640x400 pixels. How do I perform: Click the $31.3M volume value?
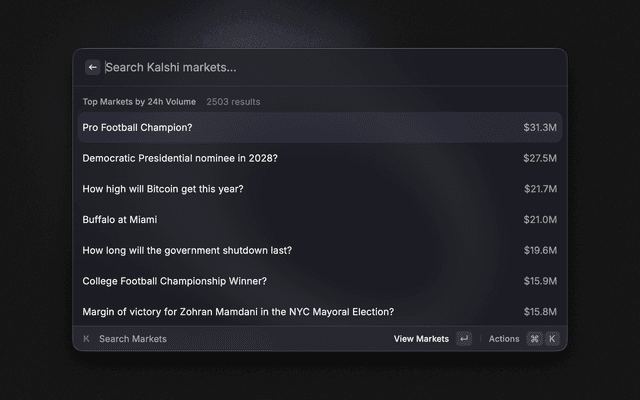click(540, 127)
